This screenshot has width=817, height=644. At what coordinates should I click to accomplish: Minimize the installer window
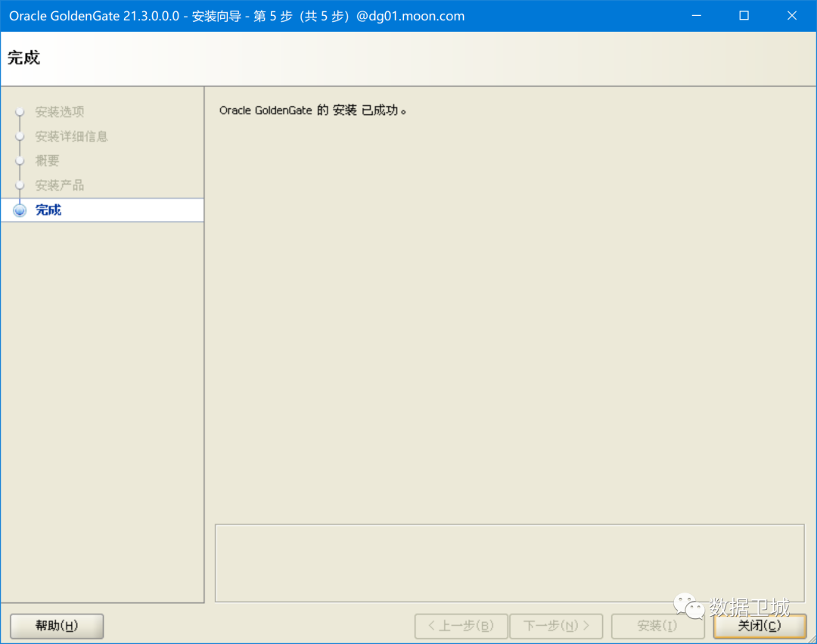tap(696, 16)
